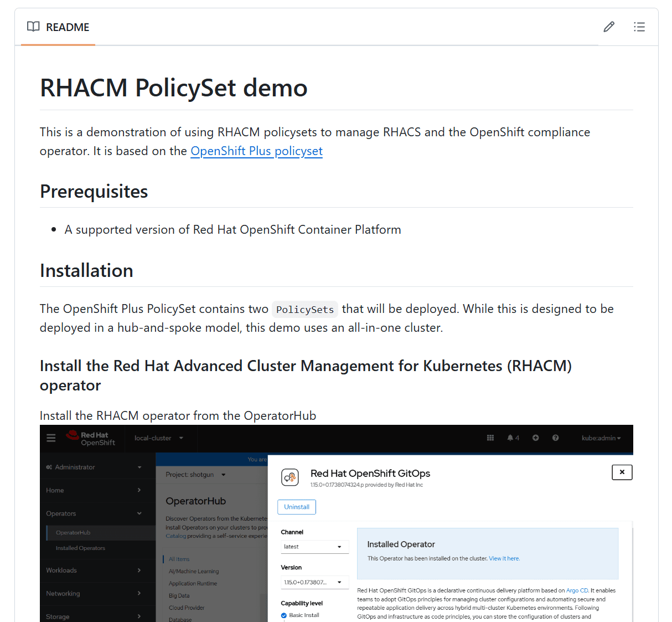
Task: Click the plus import icon in header
Action: point(535,438)
